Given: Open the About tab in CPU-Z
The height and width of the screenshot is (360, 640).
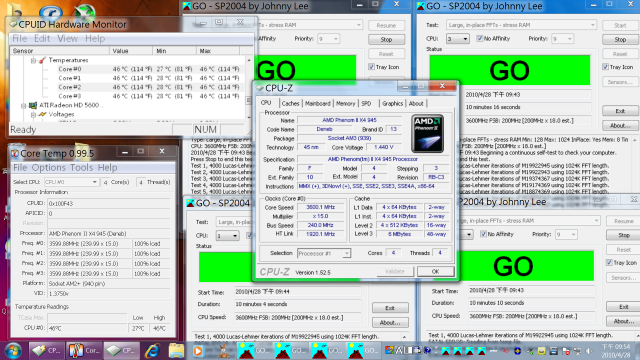Looking at the screenshot, I should pyautogui.click(x=416, y=104).
